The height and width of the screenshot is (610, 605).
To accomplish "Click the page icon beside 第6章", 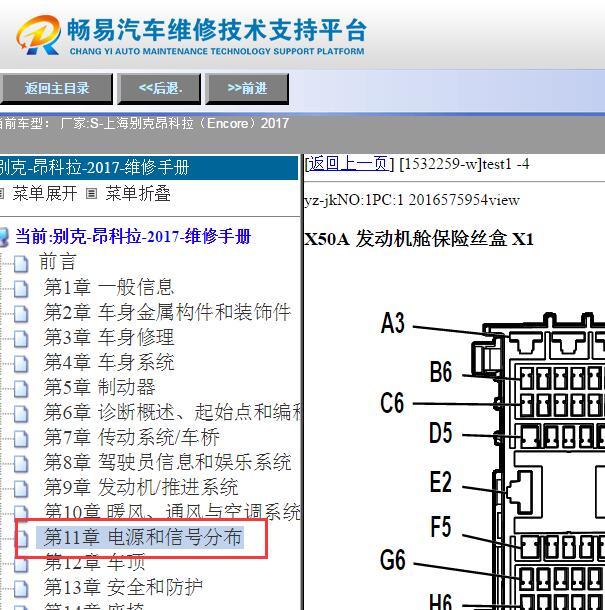I will [21, 414].
